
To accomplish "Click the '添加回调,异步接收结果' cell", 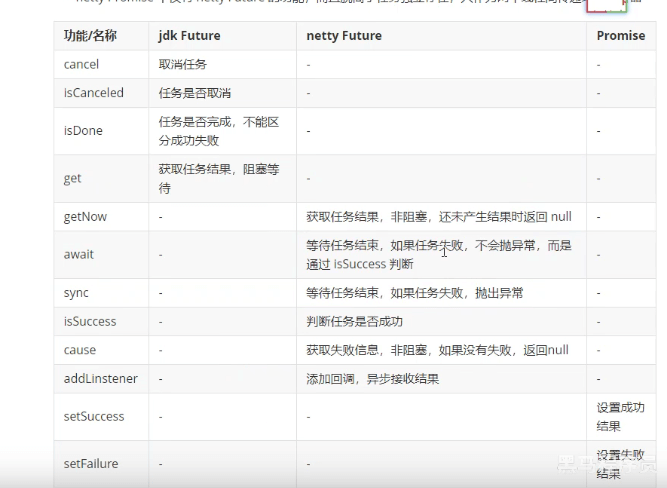I will pyautogui.click(x=441, y=379).
